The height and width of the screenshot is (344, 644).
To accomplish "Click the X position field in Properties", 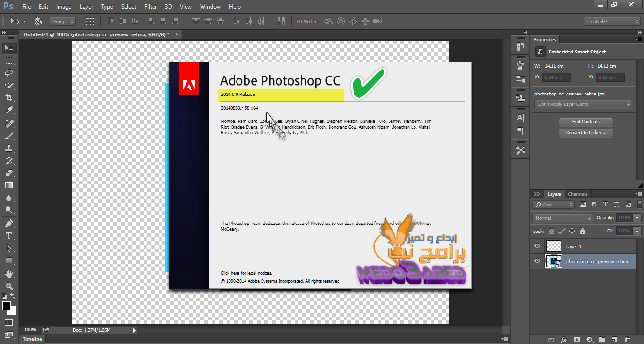I will click(557, 77).
